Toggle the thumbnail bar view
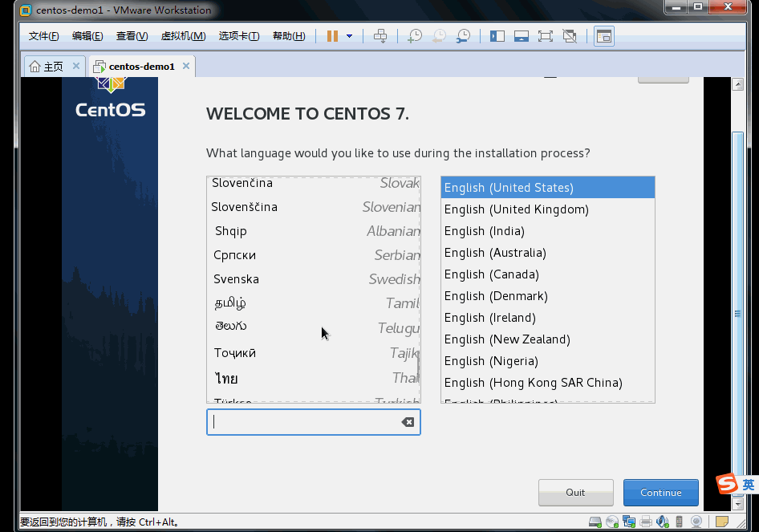The image size is (759, 532). coord(522,36)
